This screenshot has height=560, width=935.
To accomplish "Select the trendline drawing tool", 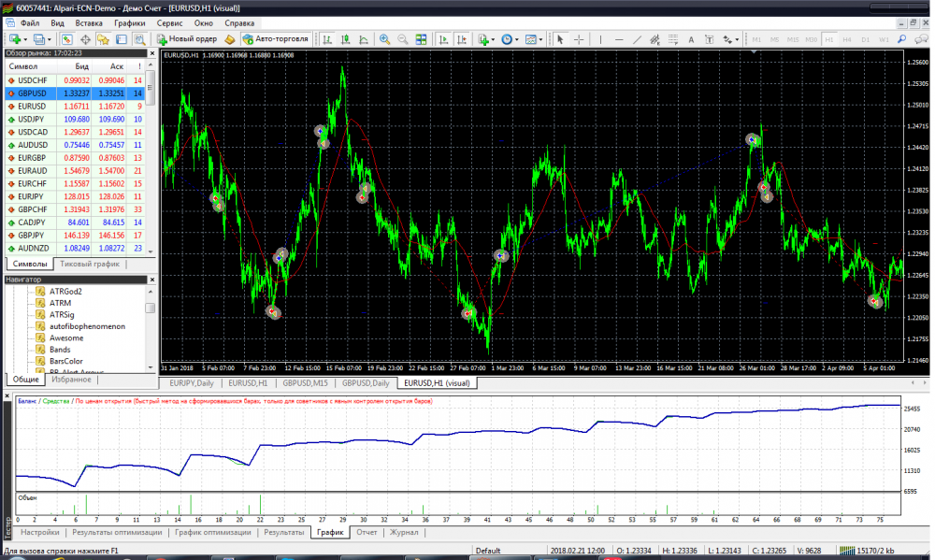I will click(637, 39).
